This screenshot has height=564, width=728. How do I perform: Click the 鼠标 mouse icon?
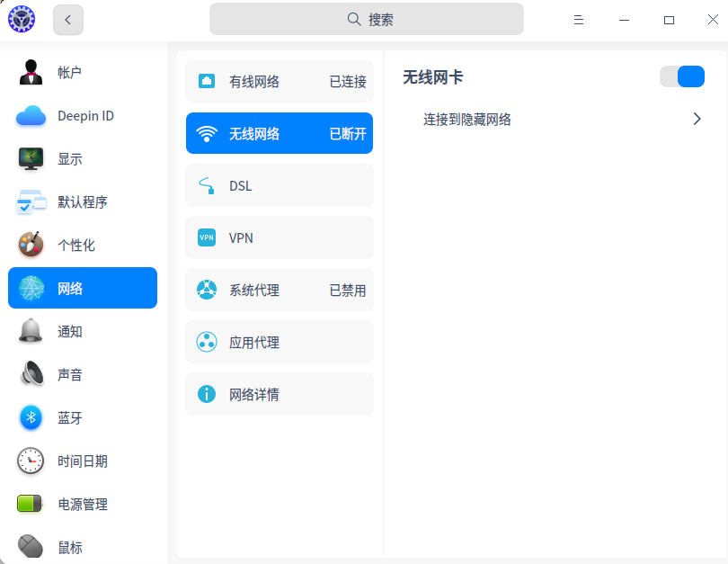click(31, 546)
